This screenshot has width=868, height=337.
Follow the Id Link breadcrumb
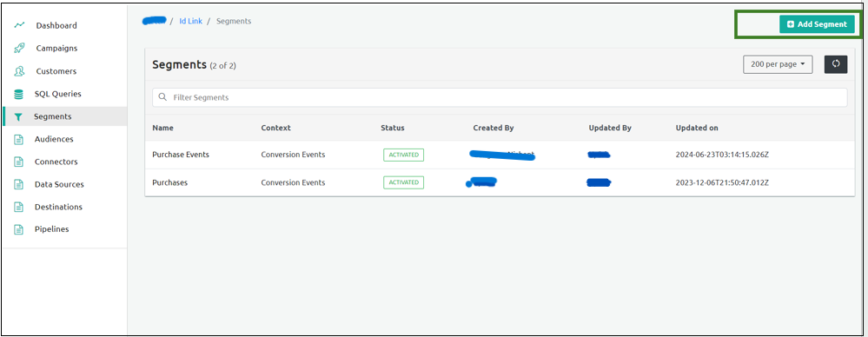pos(190,21)
